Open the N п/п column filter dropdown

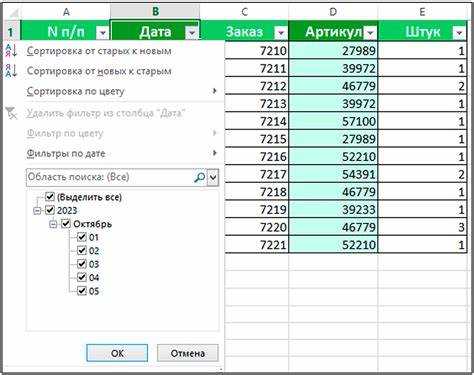pyautogui.click(x=102, y=33)
